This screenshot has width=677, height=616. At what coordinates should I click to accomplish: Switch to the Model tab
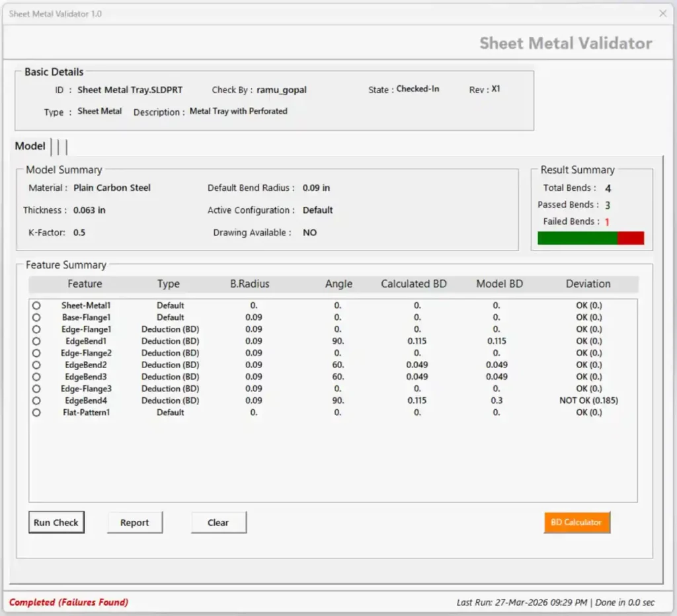(30, 146)
